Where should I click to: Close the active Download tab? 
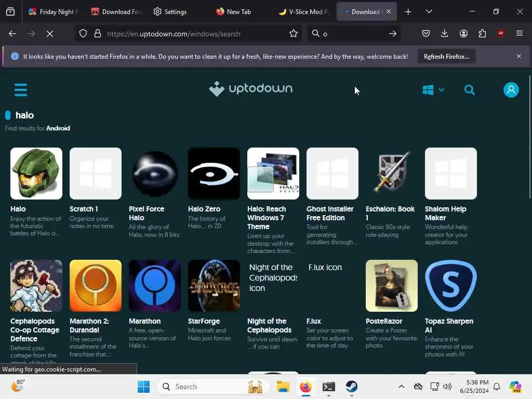(x=389, y=12)
